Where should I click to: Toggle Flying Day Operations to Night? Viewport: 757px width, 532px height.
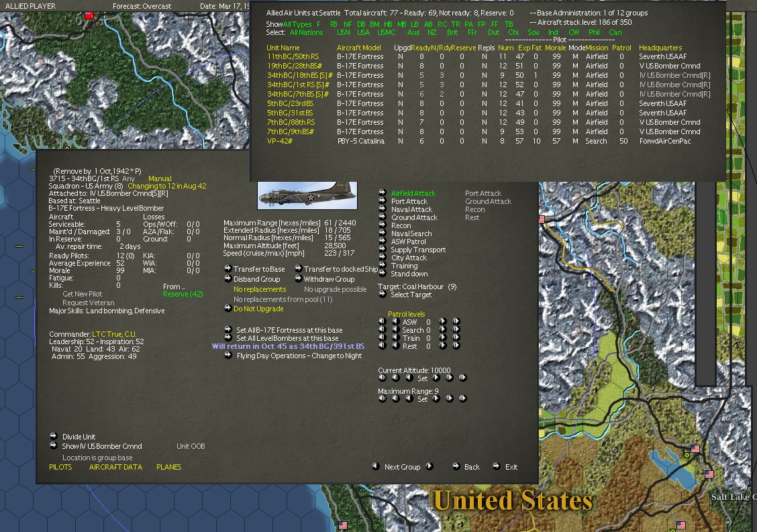(x=228, y=356)
